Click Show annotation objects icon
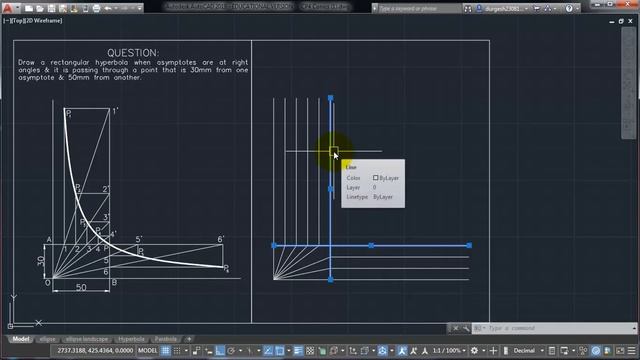640x360 pixels. click(402, 351)
